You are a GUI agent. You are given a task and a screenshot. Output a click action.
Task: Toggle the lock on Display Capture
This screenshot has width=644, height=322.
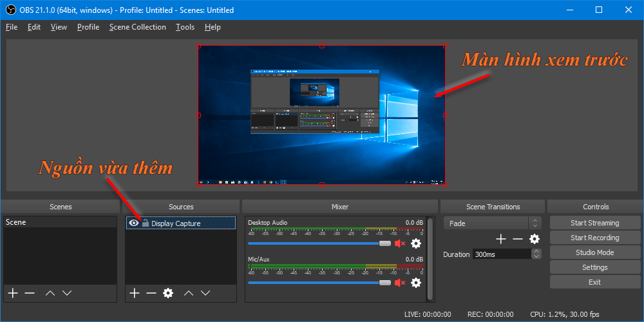tap(146, 223)
